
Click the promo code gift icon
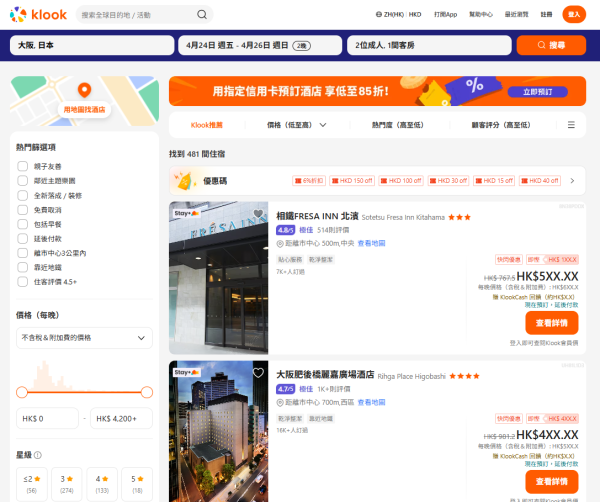[183, 181]
